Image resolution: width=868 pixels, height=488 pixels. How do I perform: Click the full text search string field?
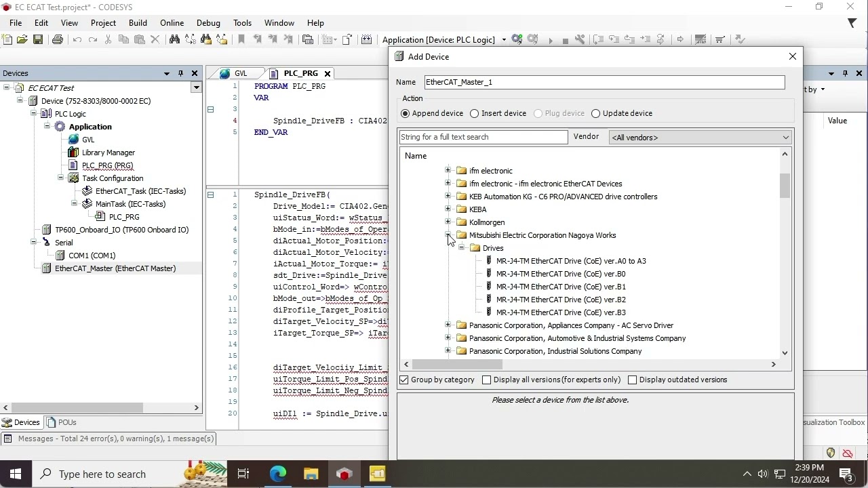point(484,137)
